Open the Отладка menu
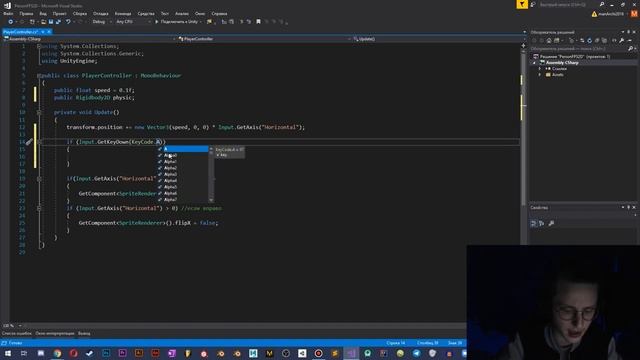 click(100, 13)
